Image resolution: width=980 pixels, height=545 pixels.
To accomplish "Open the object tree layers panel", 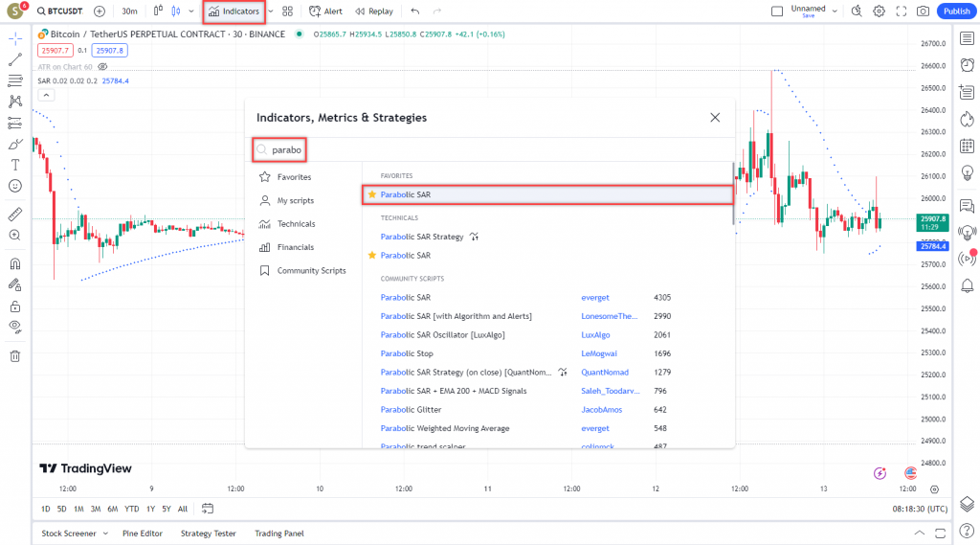I will (967, 504).
